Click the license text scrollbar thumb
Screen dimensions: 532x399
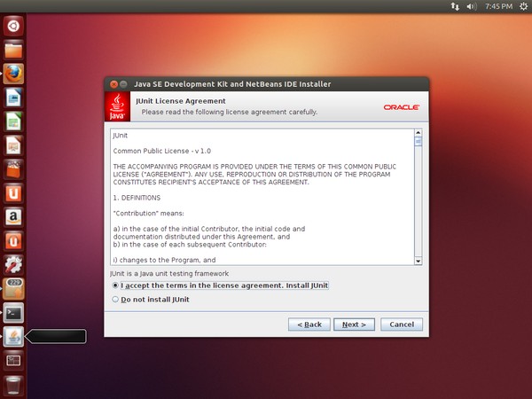pos(419,141)
